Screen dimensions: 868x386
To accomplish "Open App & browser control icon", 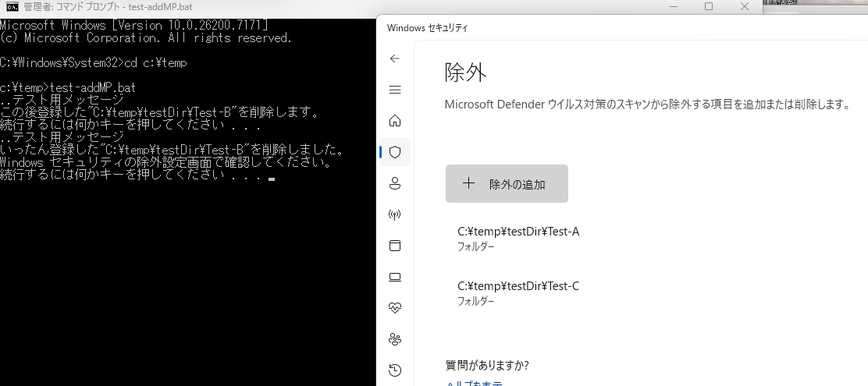I will [395, 246].
